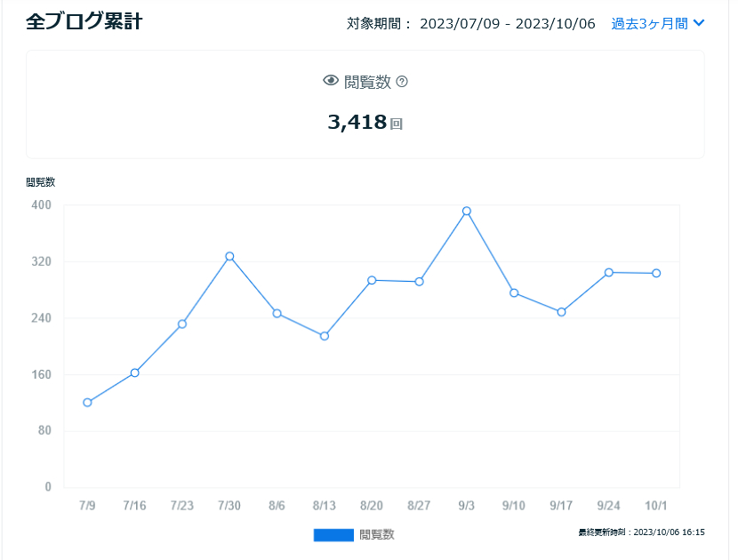Click the first data point at 7/9
This screenshot has width=738, height=560.
coord(87,403)
